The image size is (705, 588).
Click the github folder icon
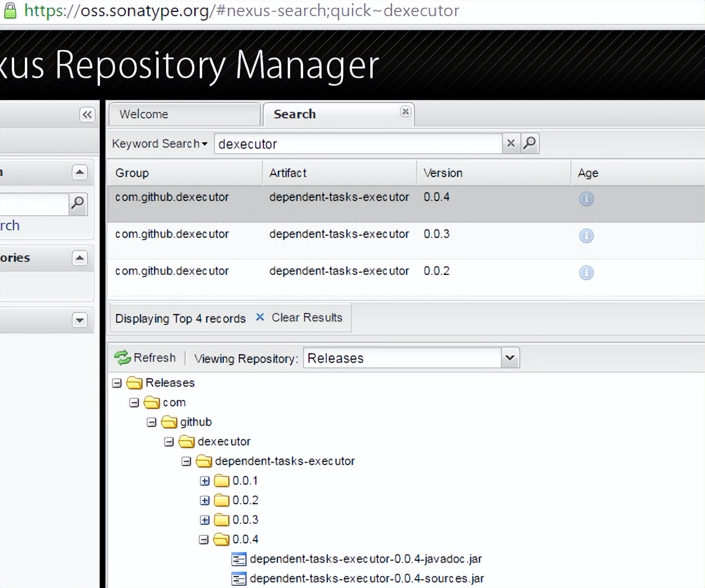tap(169, 422)
